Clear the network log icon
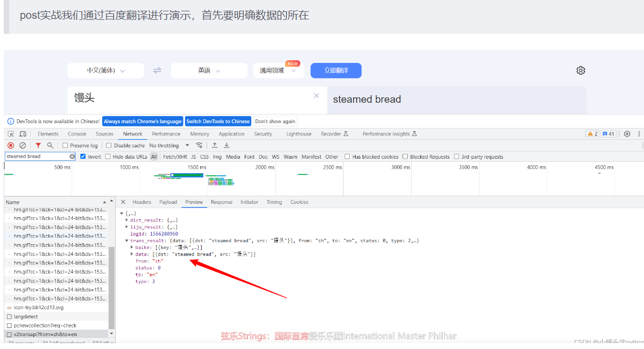The height and width of the screenshot is (349, 644). coord(23,145)
